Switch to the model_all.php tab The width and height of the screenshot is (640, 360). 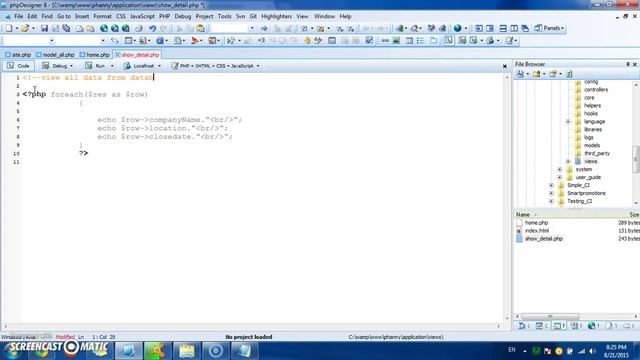click(55, 55)
